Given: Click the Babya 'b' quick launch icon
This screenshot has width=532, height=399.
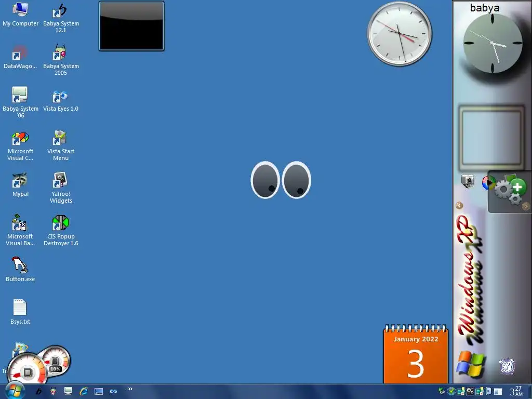Looking at the screenshot, I should click(x=38, y=392).
